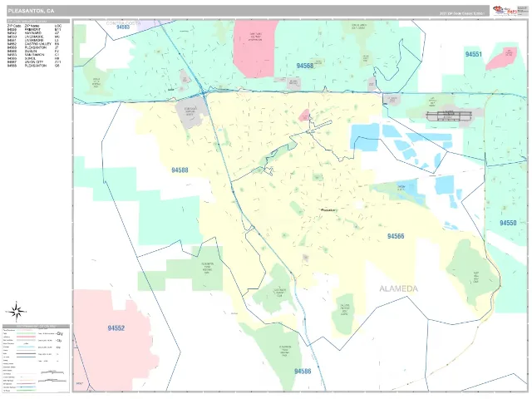This screenshot has height=399, width=532.
Task: Click the gray swatch in the legend
Action: pos(26,340)
